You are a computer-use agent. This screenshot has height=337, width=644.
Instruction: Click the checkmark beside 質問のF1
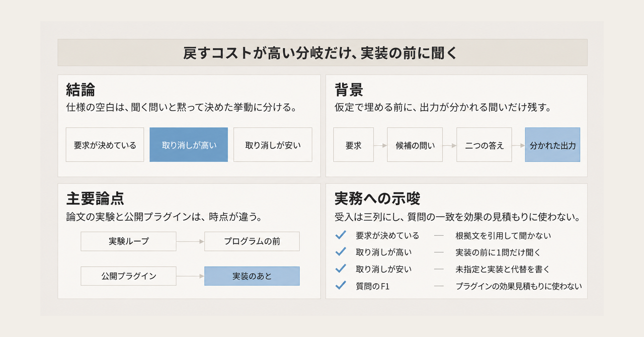341,286
